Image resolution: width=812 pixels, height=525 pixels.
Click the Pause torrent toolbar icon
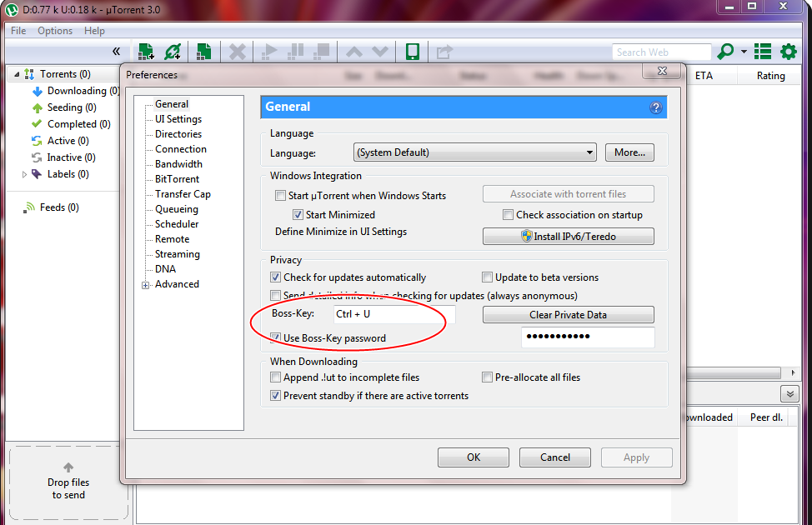coord(295,52)
